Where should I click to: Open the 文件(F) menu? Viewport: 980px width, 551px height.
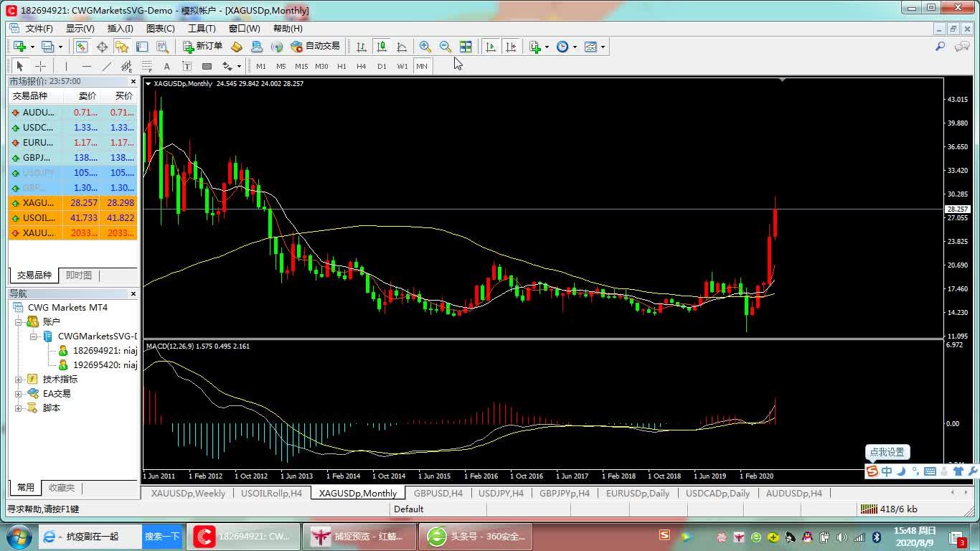tap(39, 29)
